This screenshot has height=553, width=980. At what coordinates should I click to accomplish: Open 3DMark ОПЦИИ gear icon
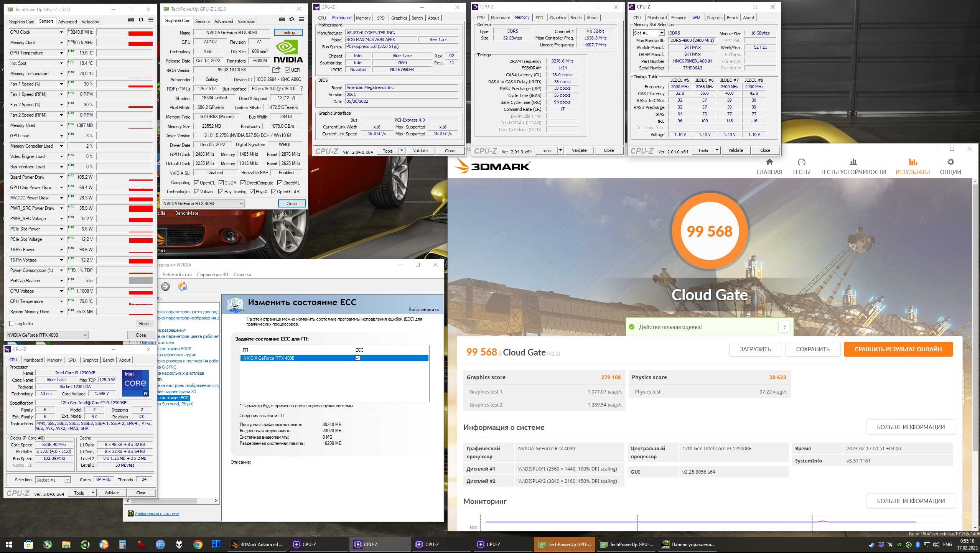tap(950, 162)
